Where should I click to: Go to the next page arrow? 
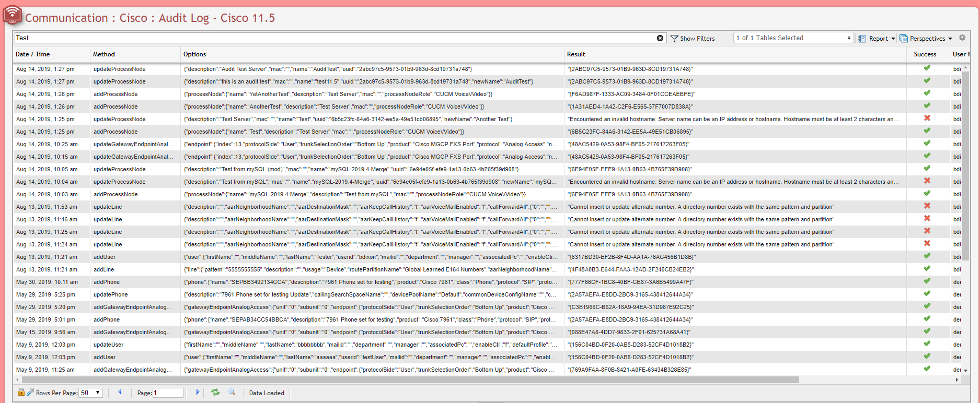coord(198,393)
